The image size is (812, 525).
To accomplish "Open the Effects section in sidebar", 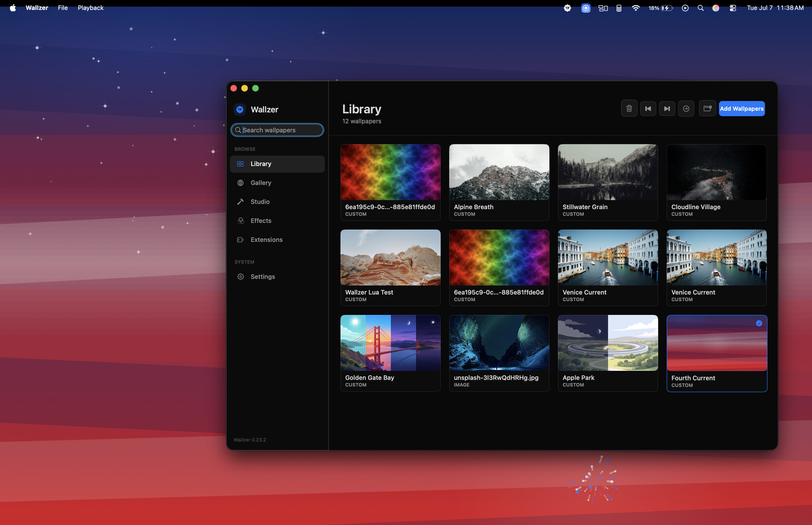I will pos(277,221).
